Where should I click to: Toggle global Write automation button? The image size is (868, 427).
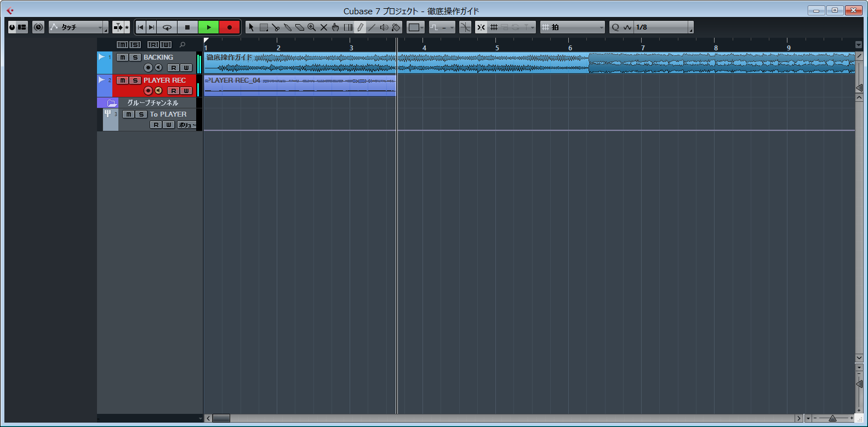click(x=166, y=45)
